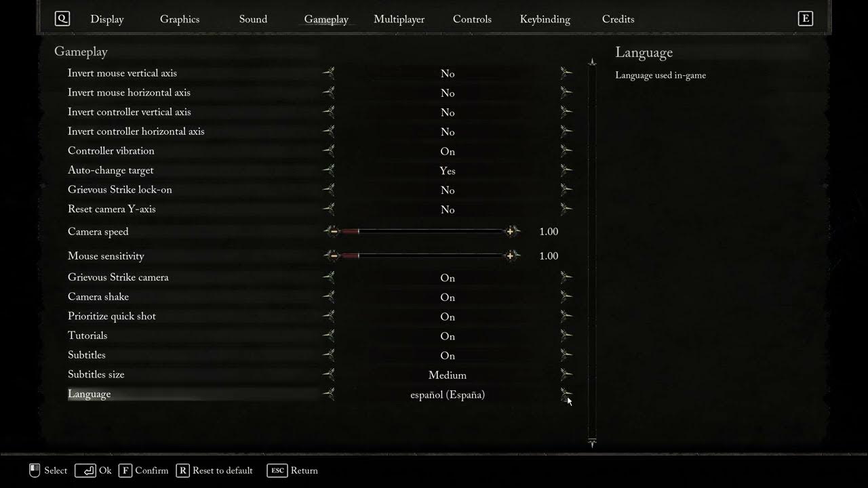Turn off Camera shake
The height and width of the screenshot is (488, 868).
pos(566,296)
